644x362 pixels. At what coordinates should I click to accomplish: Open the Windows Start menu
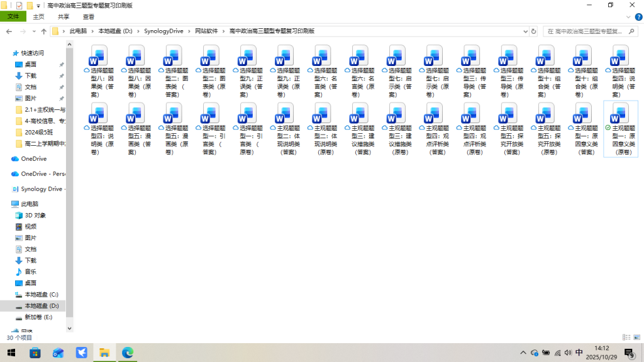tap(13, 353)
